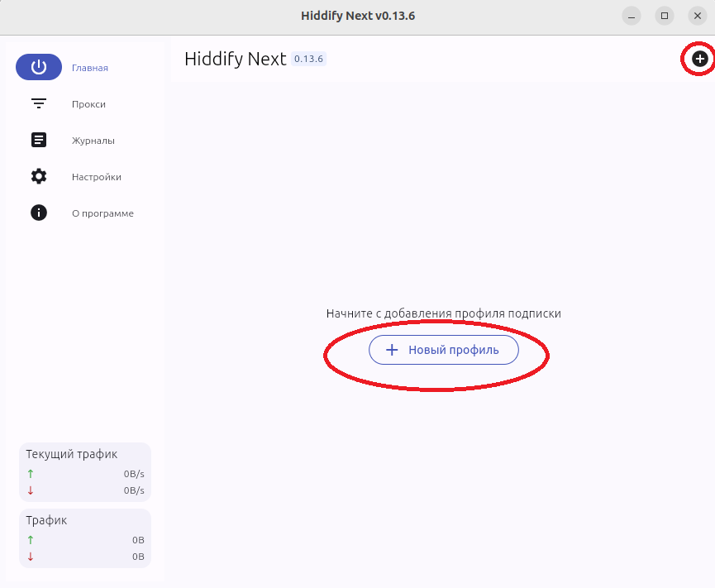Open the О программе sidebar label
This screenshot has width=715, height=588.
tap(102, 213)
